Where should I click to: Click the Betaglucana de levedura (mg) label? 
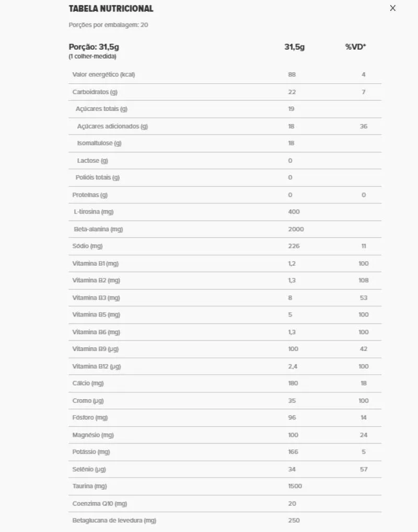pos(114,520)
